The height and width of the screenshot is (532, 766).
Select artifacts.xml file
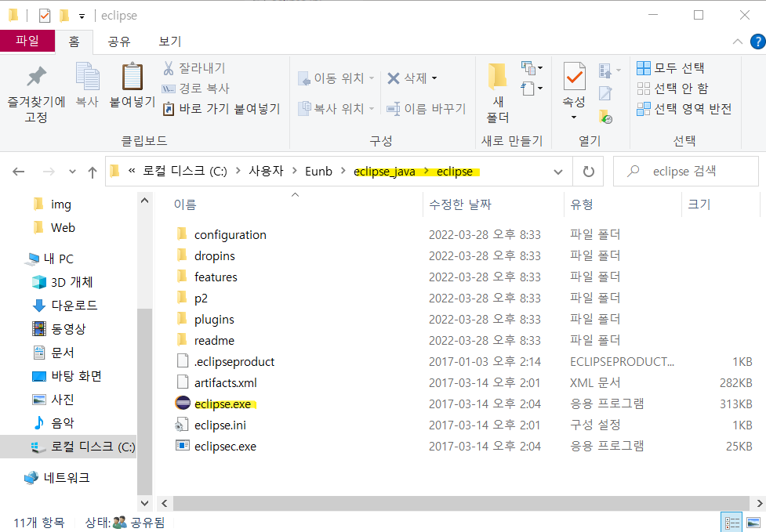point(225,382)
